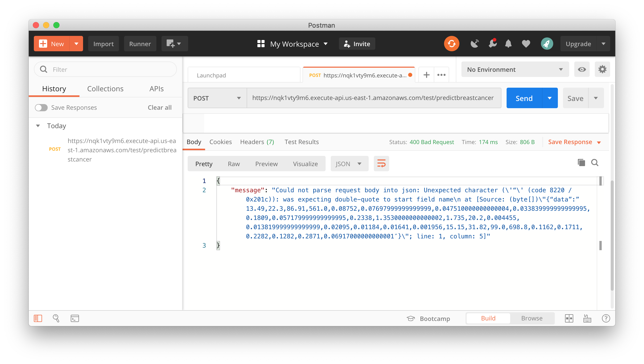Open settings wrench icon in header
The width and height of the screenshot is (644, 364).
[x=492, y=44]
